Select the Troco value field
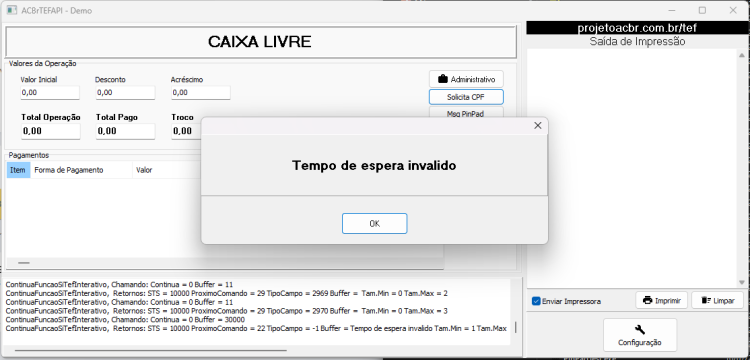The width and height of the screenshot is (750, 360). 187,131
